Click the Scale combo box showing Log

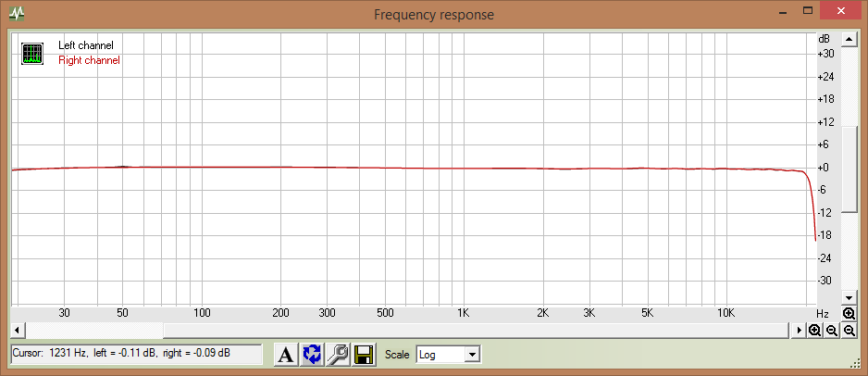pos(440,355)
